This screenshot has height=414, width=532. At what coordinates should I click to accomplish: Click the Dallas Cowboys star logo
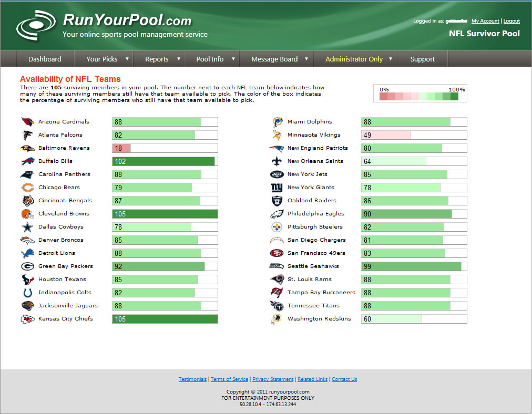click(x=27, y=227)
